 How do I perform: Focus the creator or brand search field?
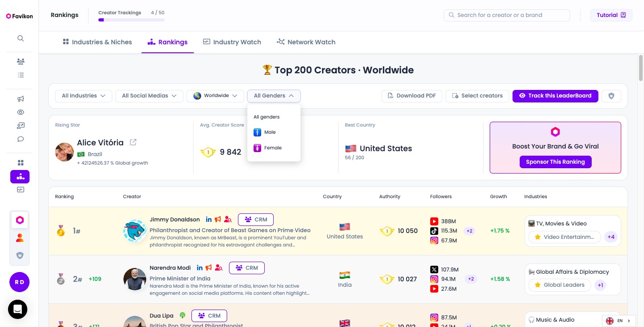[507, 15]
